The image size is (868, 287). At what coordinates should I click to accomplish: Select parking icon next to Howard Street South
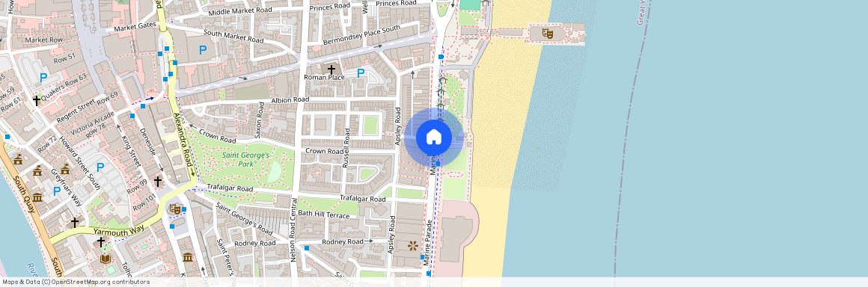point(100,167)
